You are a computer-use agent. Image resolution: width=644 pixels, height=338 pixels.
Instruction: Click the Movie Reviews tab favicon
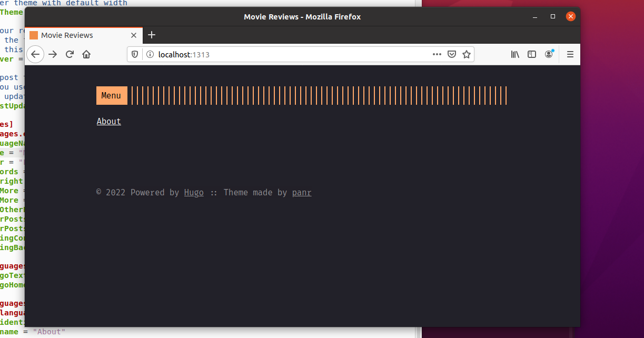34,35
